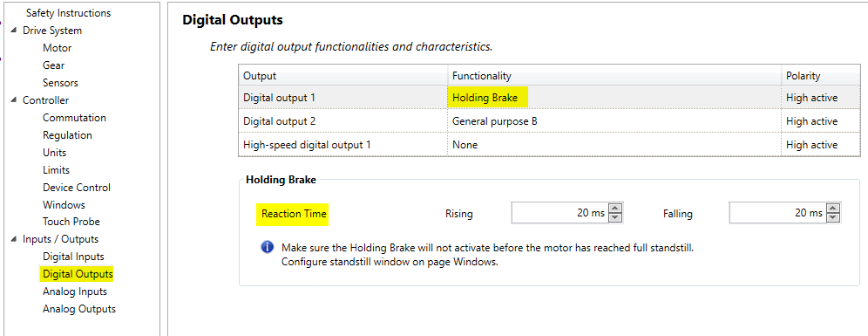
Task: Select Motor under Drive System
Action: click(57, 48)
